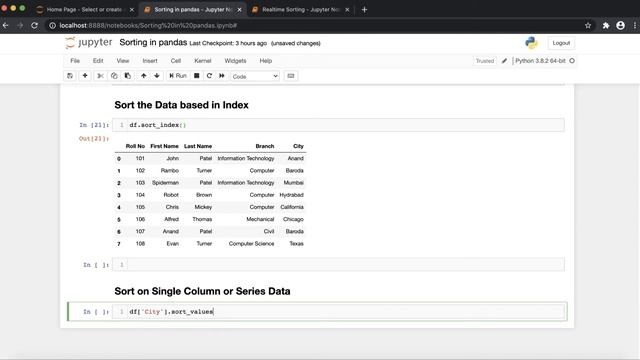Open the Widgets menu
Image resolution: width=640 pixels, height=360 pixels.
coord(236,61)
